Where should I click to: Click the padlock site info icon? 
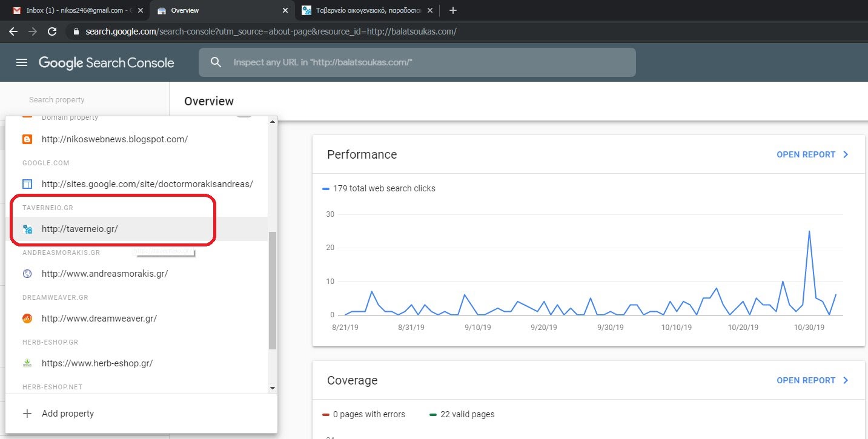pyautogui.click(x=75, y=31)
